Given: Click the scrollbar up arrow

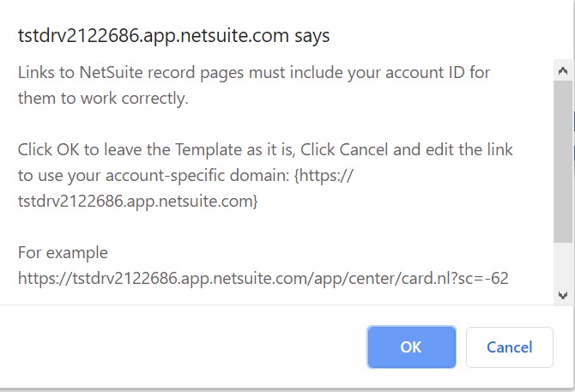Looking at the screenshot, I should (x=563, y=70).
